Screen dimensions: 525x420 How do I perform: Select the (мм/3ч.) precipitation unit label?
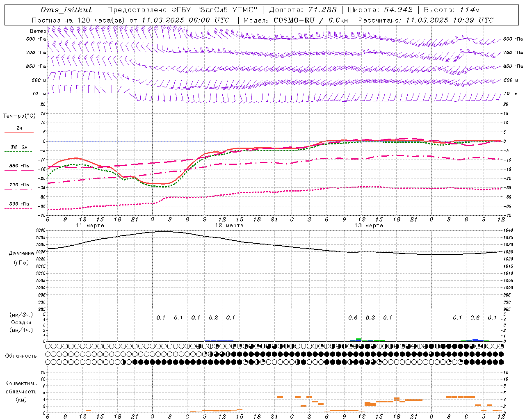(21, 315)
